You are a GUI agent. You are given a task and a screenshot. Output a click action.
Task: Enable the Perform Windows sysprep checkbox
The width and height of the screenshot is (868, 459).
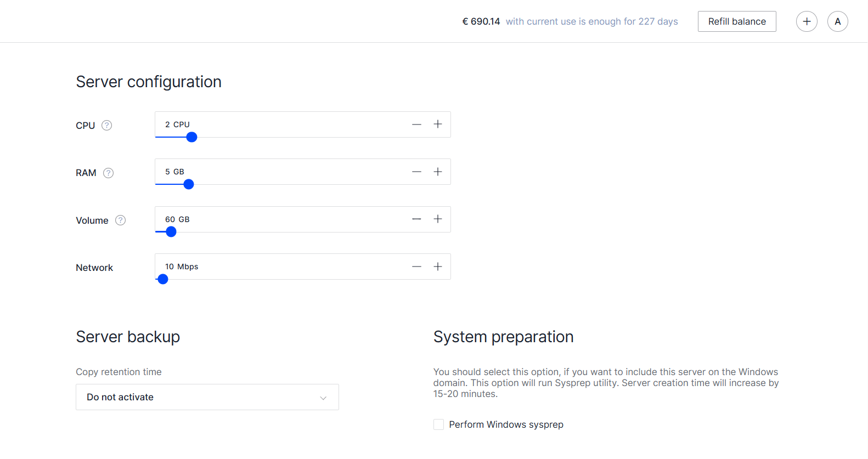[x=438, y=424]
